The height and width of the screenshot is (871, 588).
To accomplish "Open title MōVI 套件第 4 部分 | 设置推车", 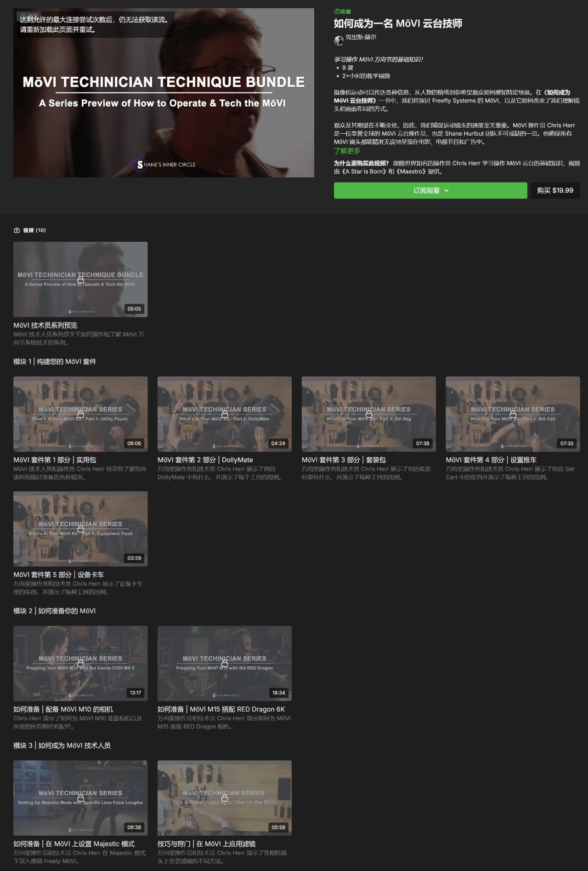I will tap(491, 460).
